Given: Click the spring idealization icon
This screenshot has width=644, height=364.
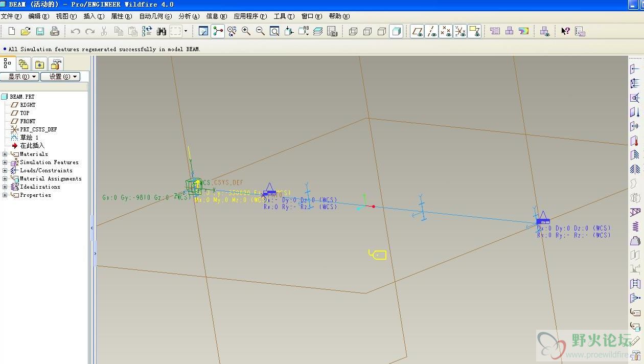Looking at the screenshot, I should 635,226.
